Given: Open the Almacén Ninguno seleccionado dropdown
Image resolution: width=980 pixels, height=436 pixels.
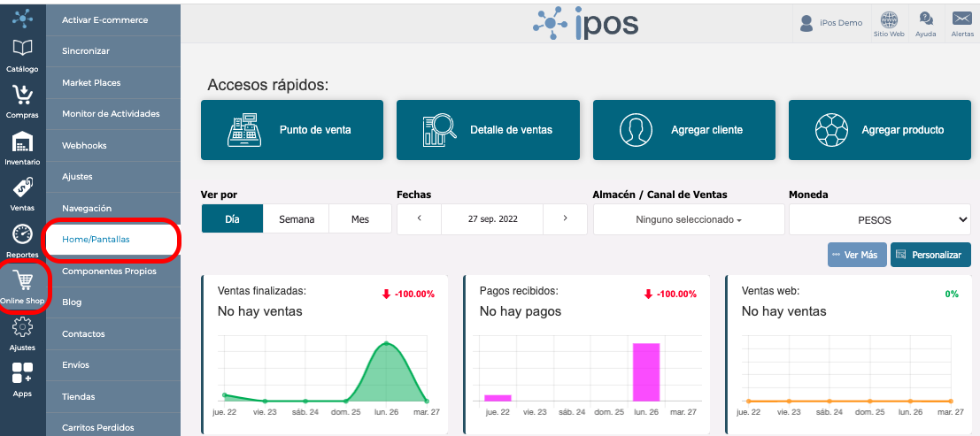Looking at the screenshot, I should pyautogui.click(x=689, y=219).
